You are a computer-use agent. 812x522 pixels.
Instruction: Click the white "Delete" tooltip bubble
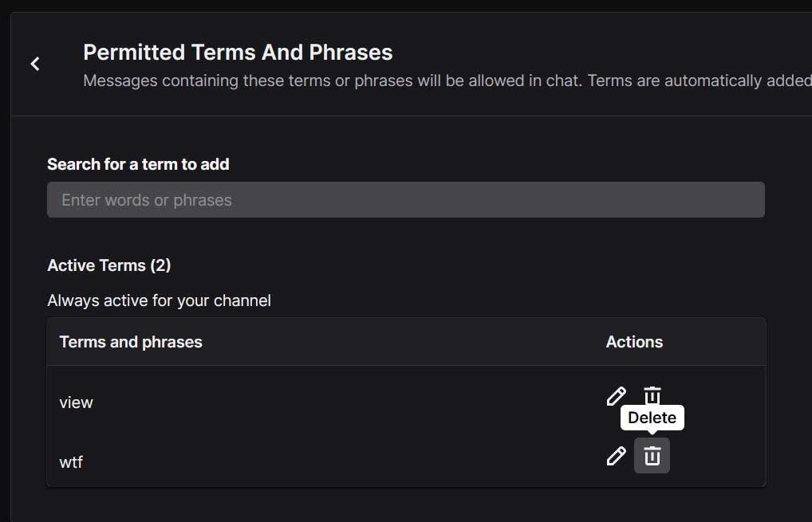point(652,418)
